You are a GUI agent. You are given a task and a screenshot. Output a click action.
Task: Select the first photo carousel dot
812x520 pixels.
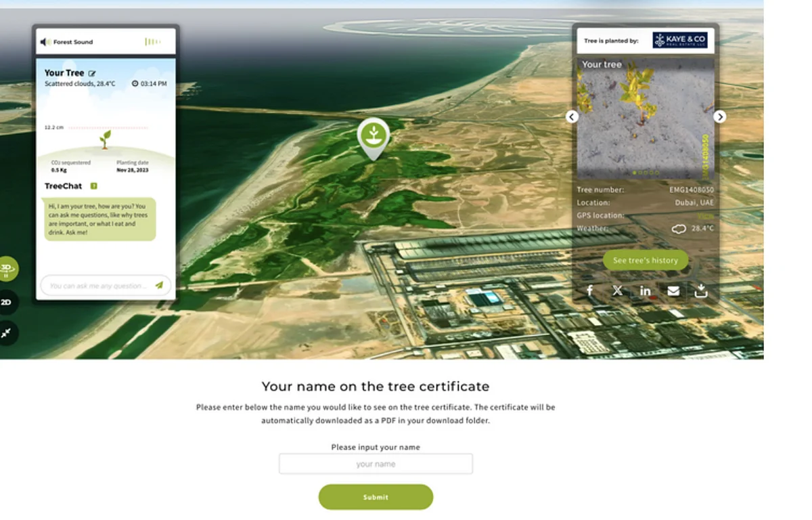635,173
